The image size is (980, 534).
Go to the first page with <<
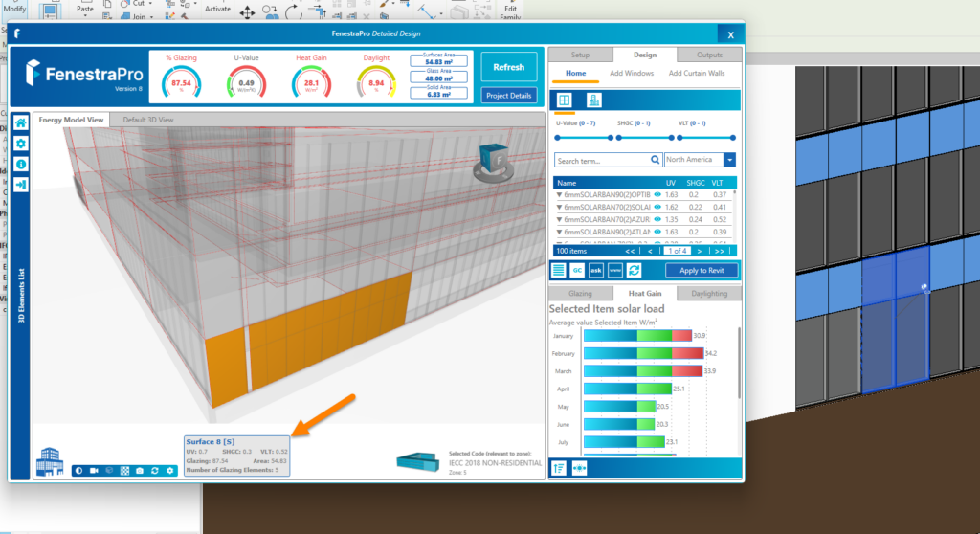click(x=630, y=252)
